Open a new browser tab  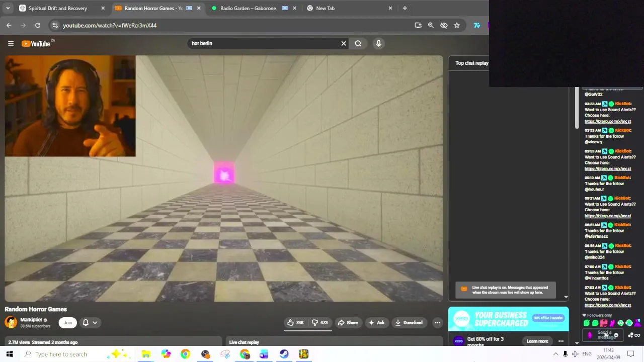pos(405,8)
